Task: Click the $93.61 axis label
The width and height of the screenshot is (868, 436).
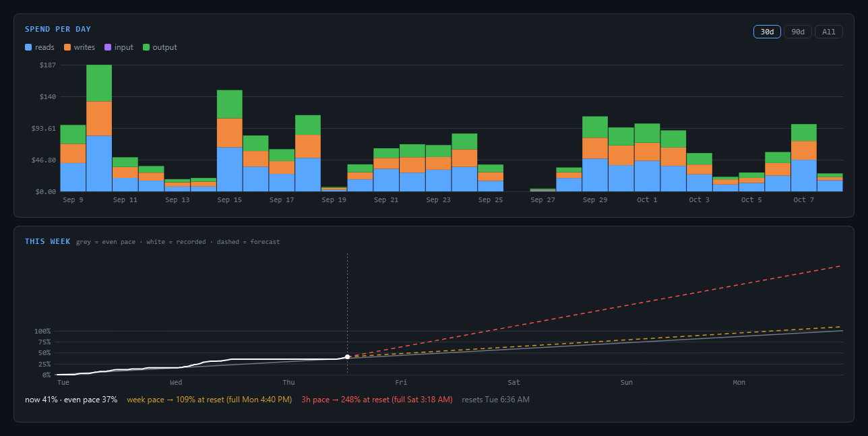Action: pos(43,128)
